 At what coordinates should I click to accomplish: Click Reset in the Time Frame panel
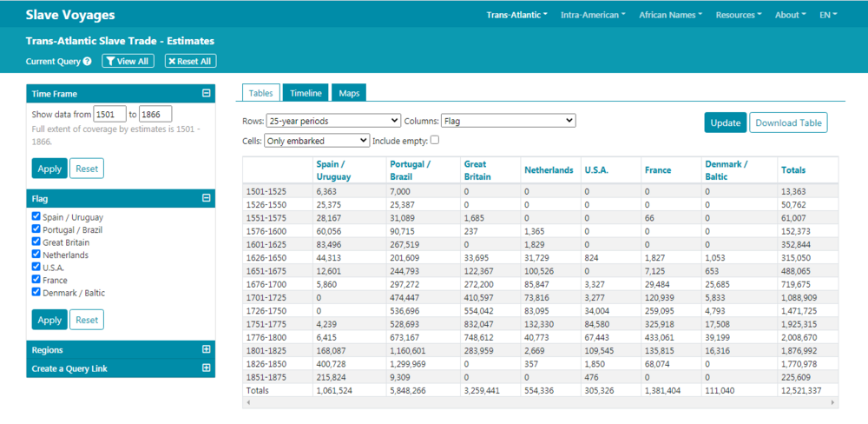point(86,169)
